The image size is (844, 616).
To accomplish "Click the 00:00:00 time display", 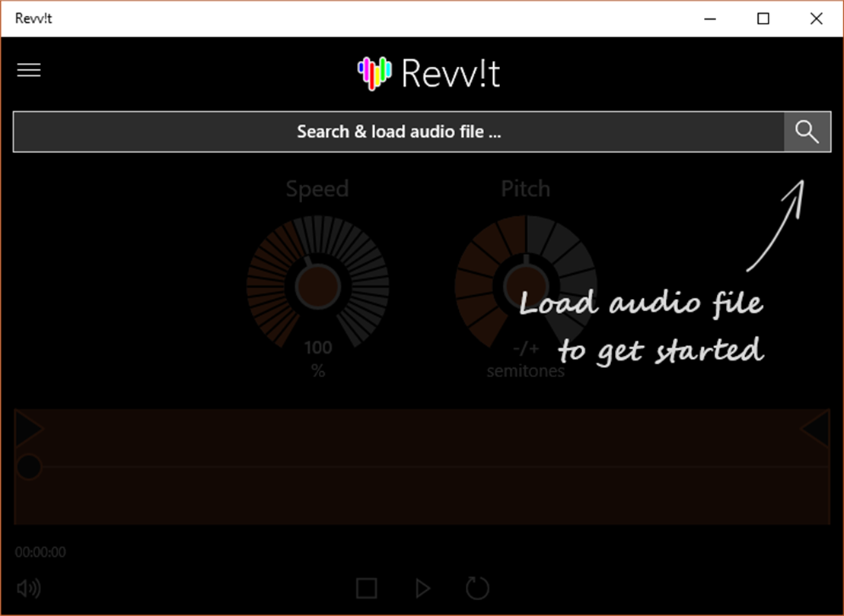I will pyautogui.click(x=40, y=552).
